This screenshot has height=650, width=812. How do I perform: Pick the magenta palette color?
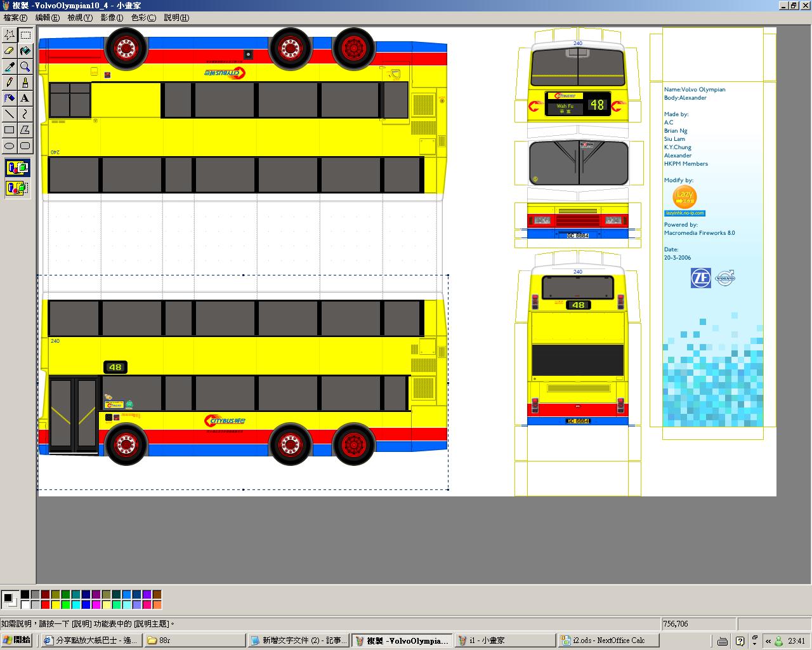click(x=96, y=604)
